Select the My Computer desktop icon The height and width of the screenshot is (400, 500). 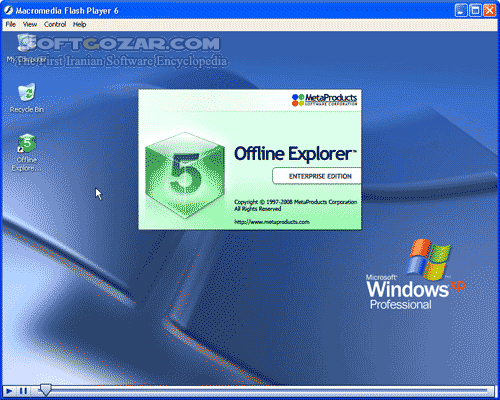(26, 49)
